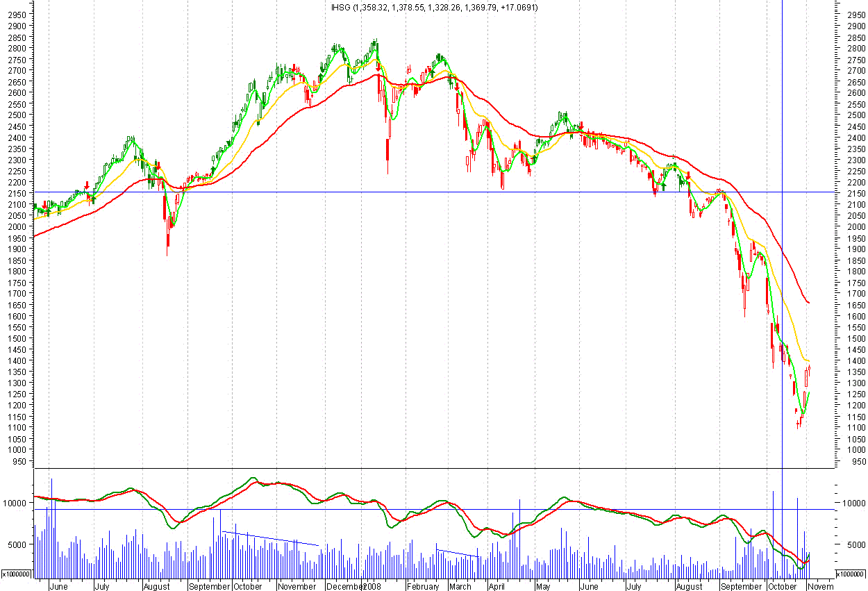The height and width of the screenshot is (591, 868).
Task: Click the IHSG chart title with price values
Action: (x=435, y=7)
